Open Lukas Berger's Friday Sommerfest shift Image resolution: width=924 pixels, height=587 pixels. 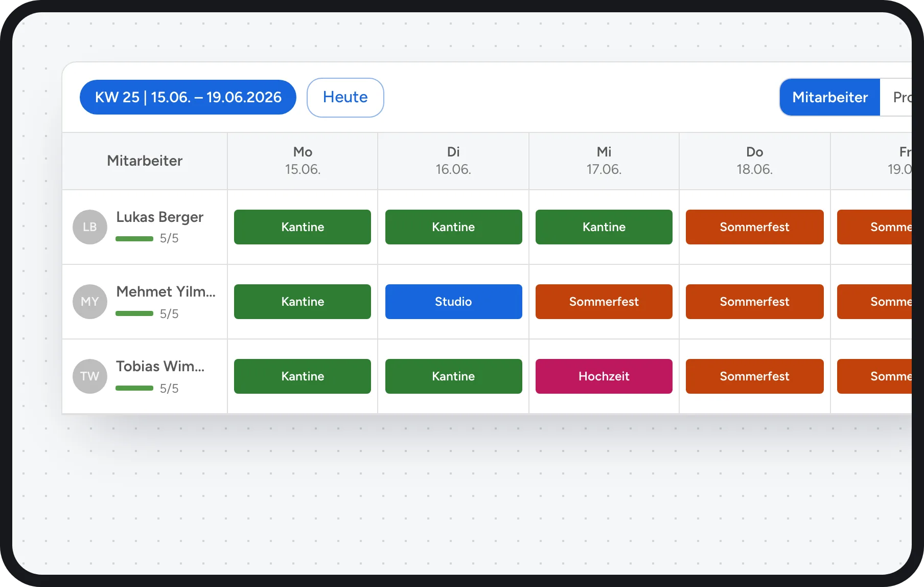click(874, 227)
